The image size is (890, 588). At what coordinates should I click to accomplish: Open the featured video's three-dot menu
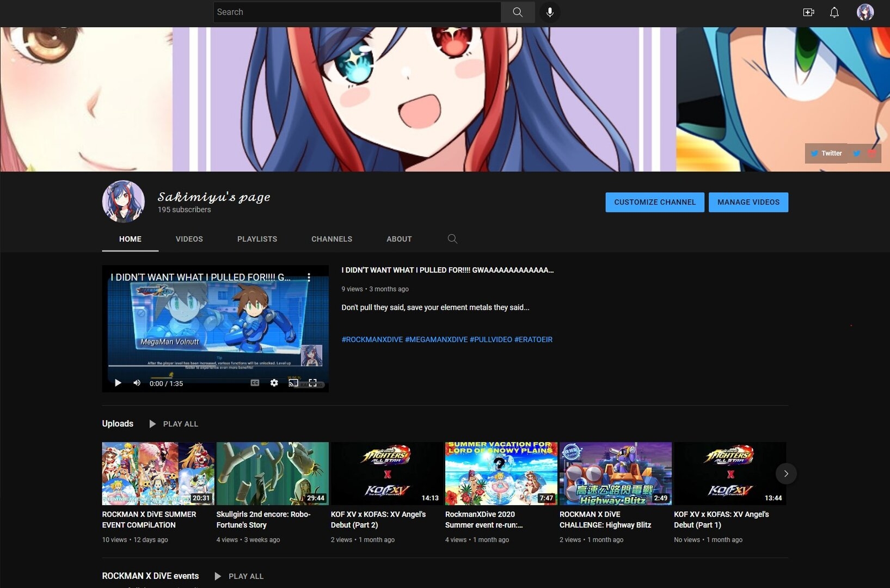click(x=309, y=277)
